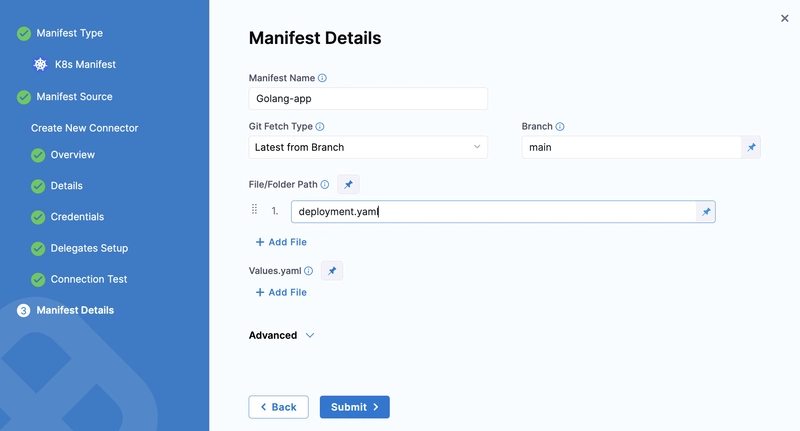
Task: Click the Kubernetes icon next to K8s Manifest
Action: pyautogui.click(x=40, y=64)
